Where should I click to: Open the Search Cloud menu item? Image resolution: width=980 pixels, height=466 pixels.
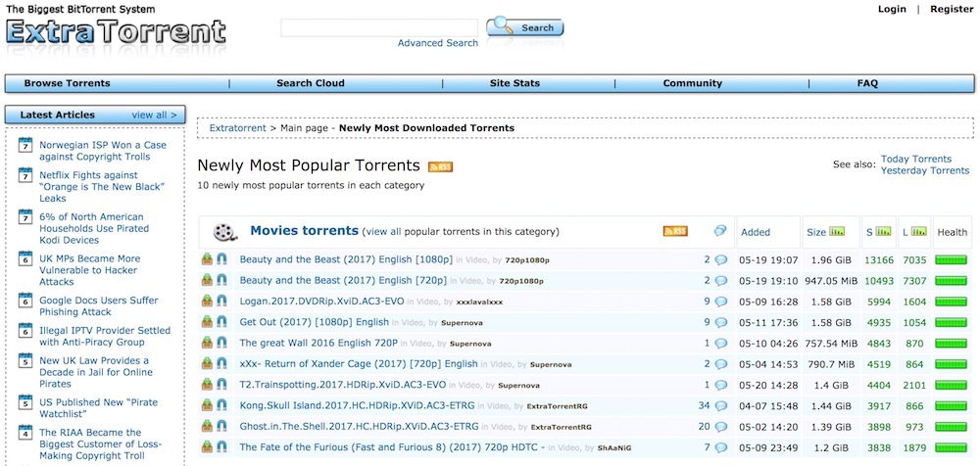(x=311, y=83)
